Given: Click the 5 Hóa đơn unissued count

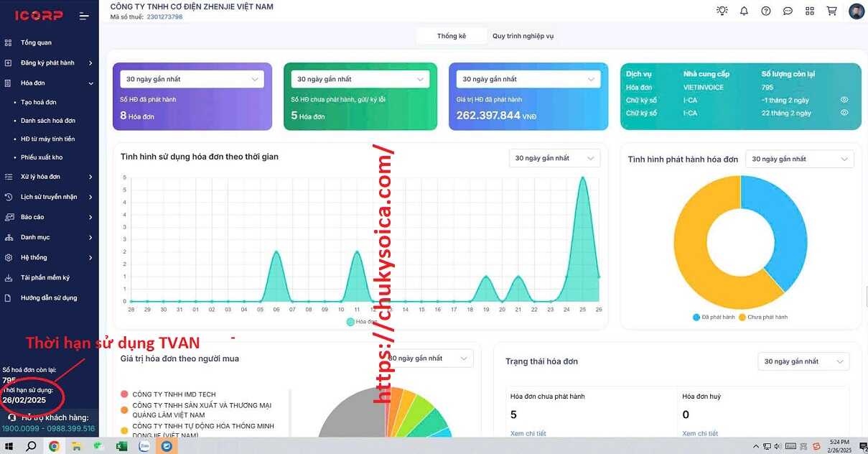Looking at the screenshot, I should (308, 115).
